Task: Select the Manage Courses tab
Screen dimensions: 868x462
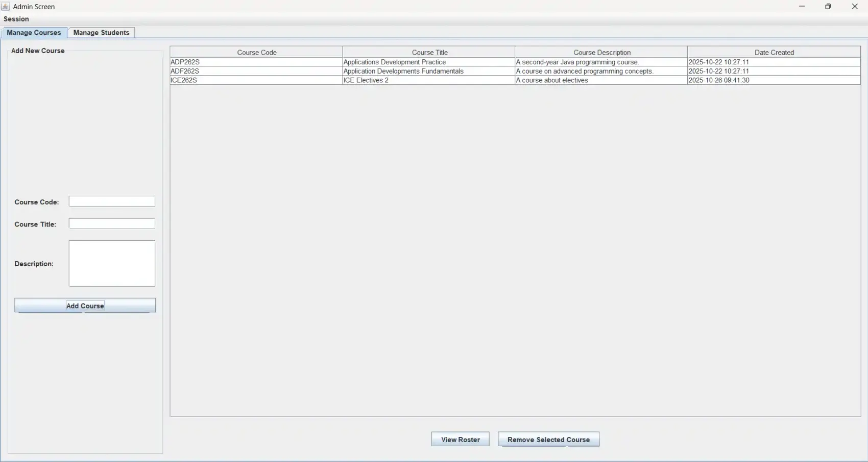Action: click(x=34, y=32)
